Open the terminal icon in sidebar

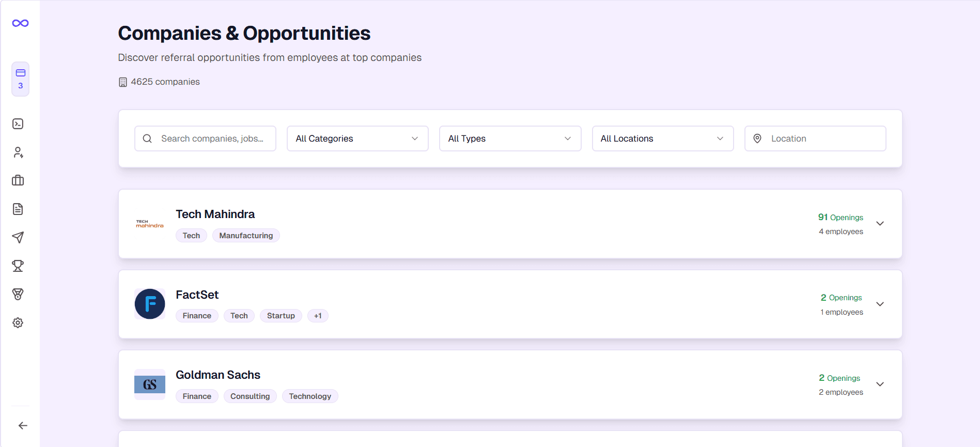click(x=18, y=124)
